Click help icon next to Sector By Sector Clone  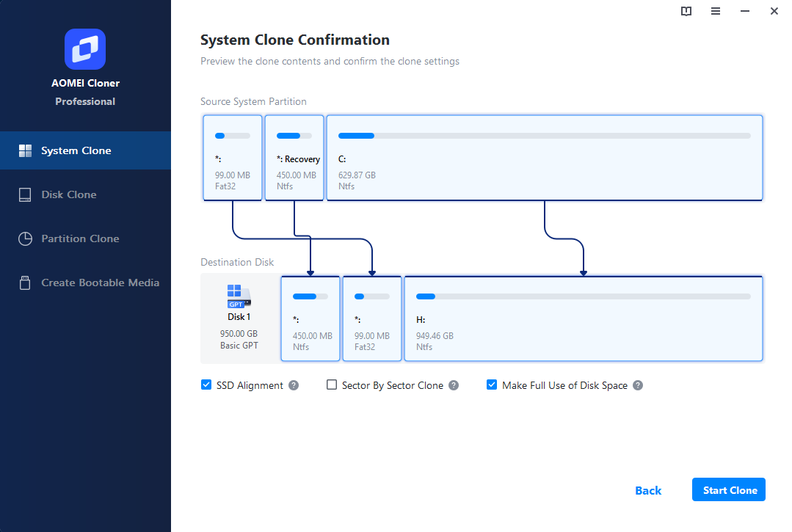[x=454, y=385]
